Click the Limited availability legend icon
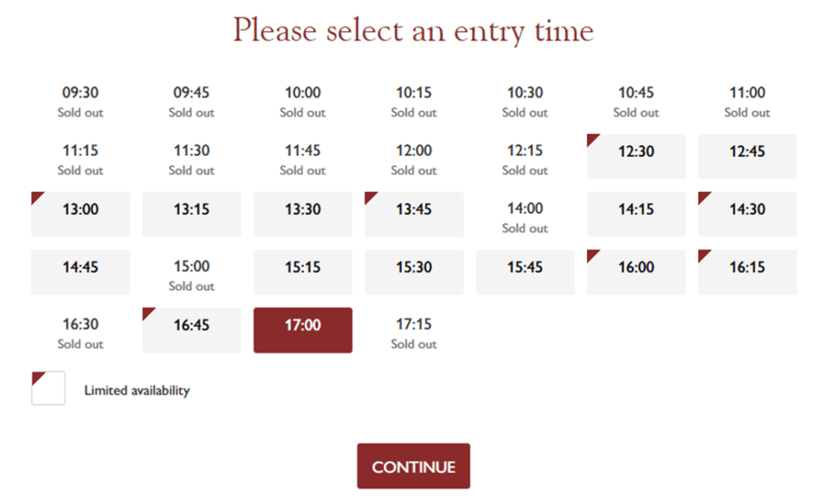 pos(48,388)
